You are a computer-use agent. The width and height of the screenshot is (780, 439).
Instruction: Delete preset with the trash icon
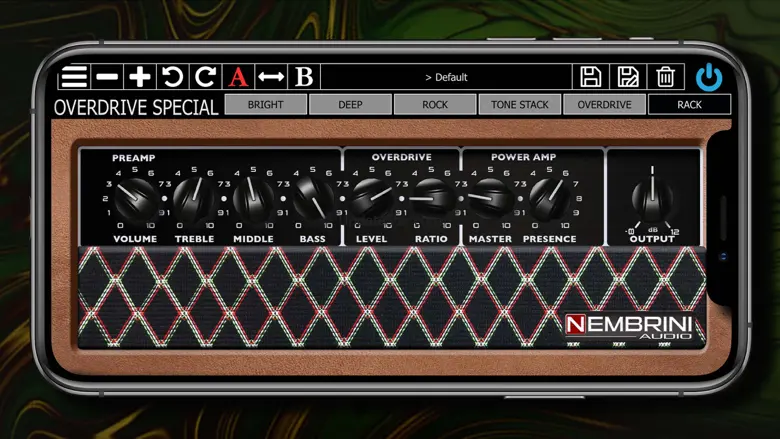665,77
